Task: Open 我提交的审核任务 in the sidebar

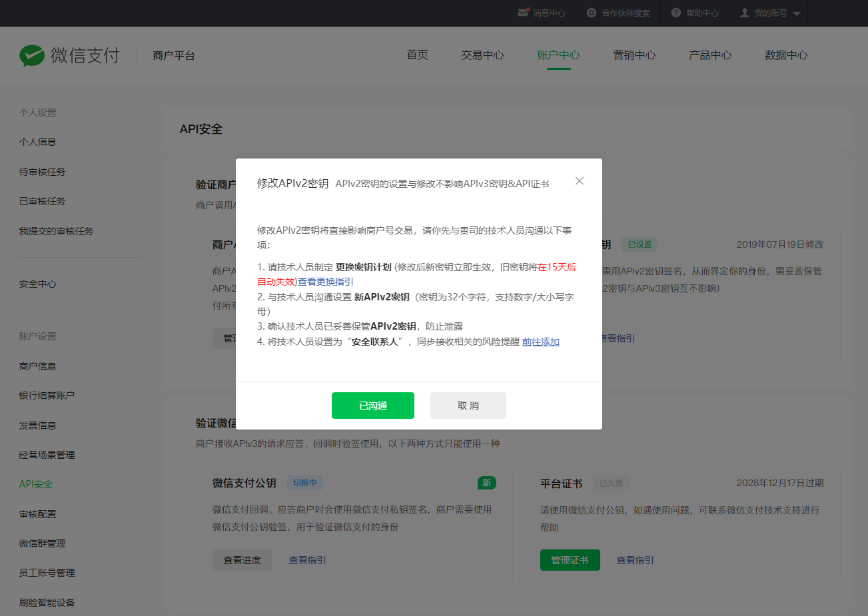Action: click(x=57, y=231)
